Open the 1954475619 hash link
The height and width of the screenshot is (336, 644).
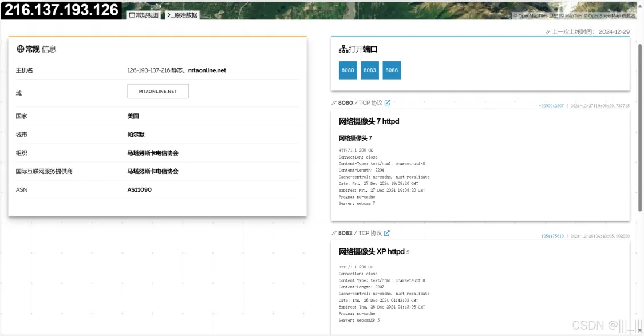click(552, 236)
